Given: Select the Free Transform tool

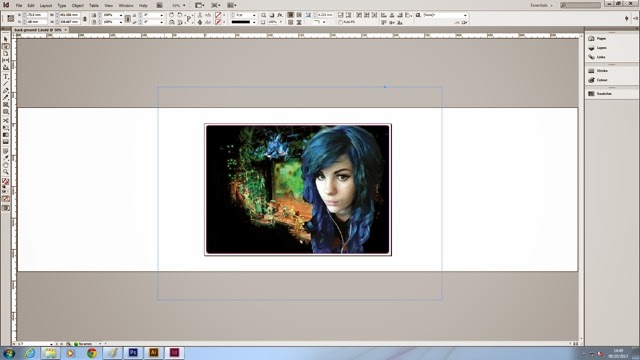Looking at the screenshot, I should [x=6, y=128].
